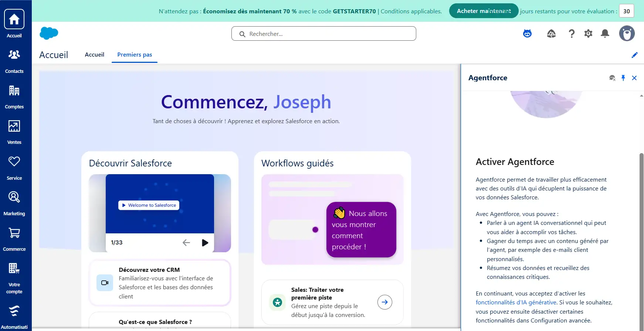
Task: Open the user profile avatar
Action: coord(627,34)
